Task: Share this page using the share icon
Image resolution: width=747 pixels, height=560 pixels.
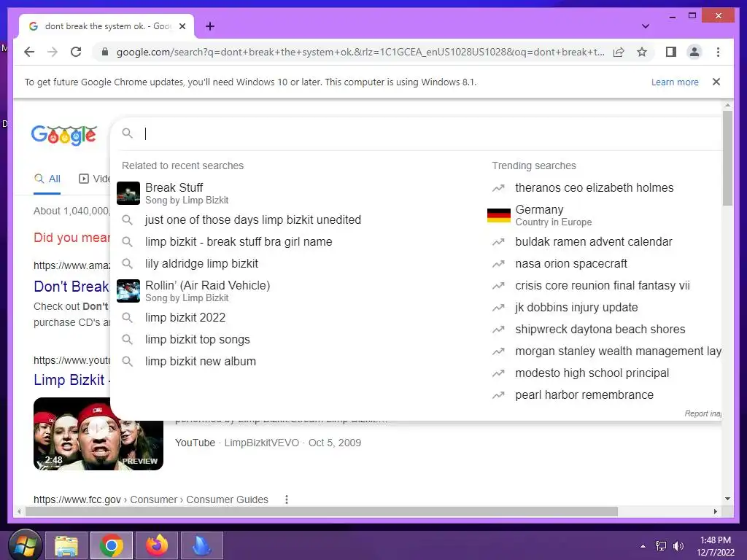Action: 619,52
